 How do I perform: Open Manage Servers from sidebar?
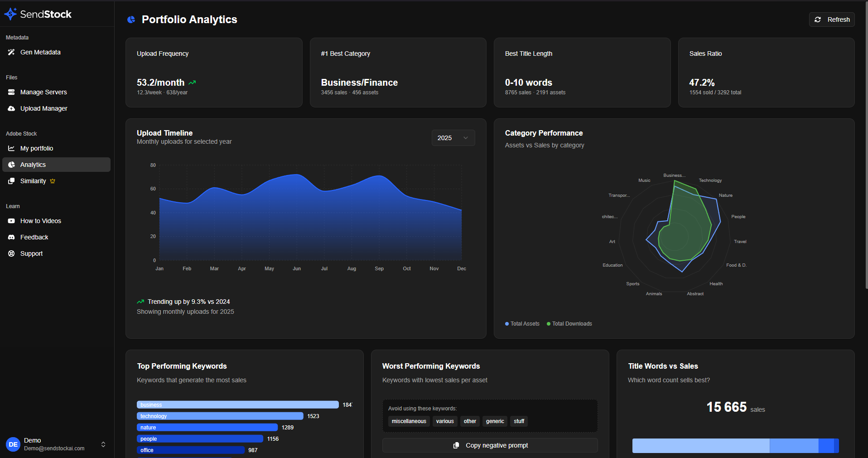(43, 92)
